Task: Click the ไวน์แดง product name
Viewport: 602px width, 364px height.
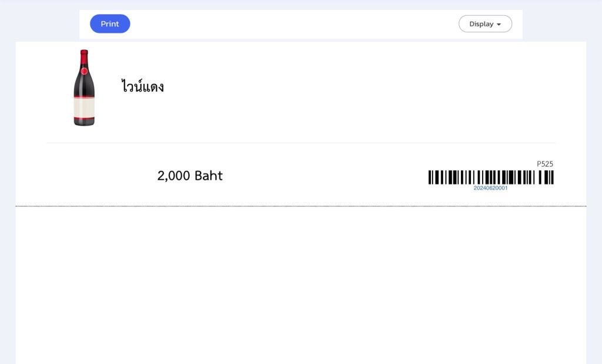Action: pos(142,86)
